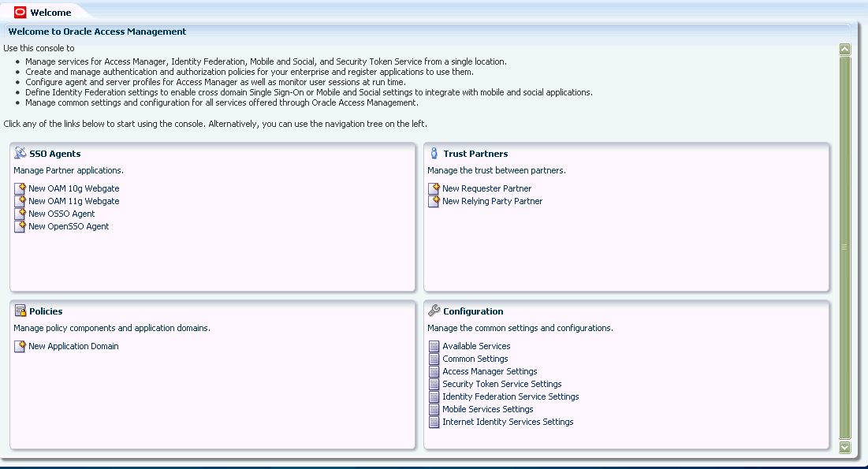
Task: Click the page icon beside Identity Federation Service Settings
Action: pos(434,397)
